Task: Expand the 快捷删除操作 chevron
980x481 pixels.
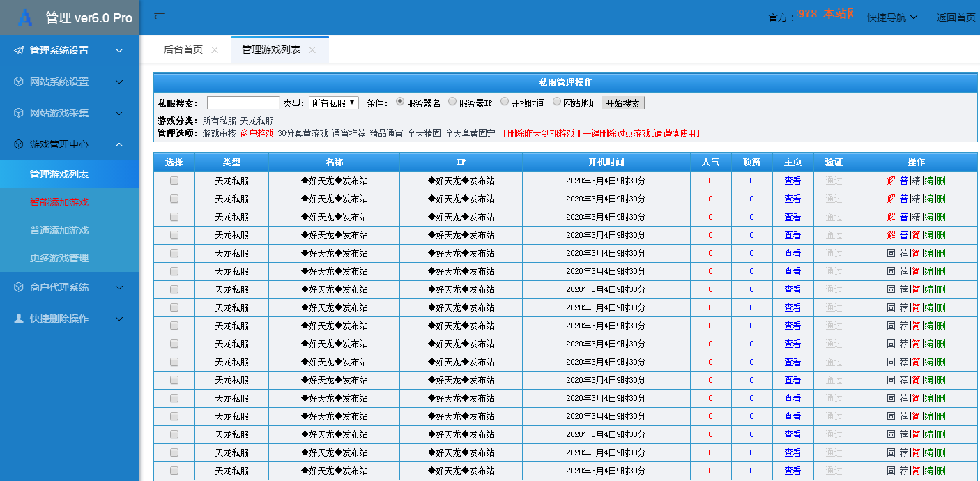Action: click(119, 319)
